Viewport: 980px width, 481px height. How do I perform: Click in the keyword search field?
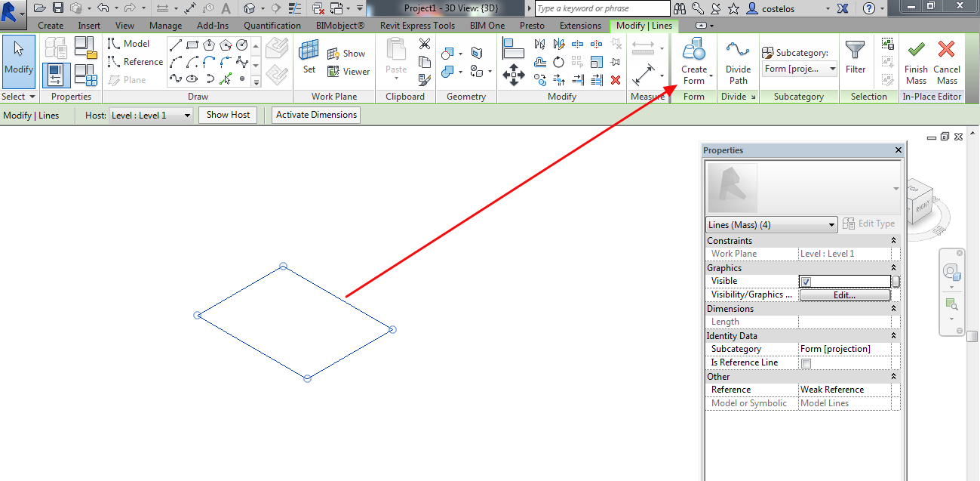coord(601,8)
